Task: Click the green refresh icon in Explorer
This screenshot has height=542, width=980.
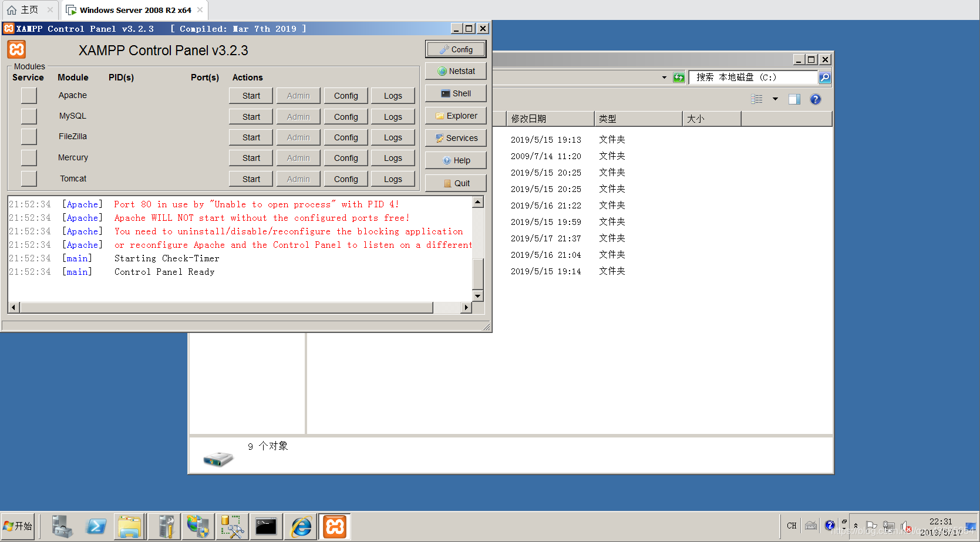Action: click(679, 78)
